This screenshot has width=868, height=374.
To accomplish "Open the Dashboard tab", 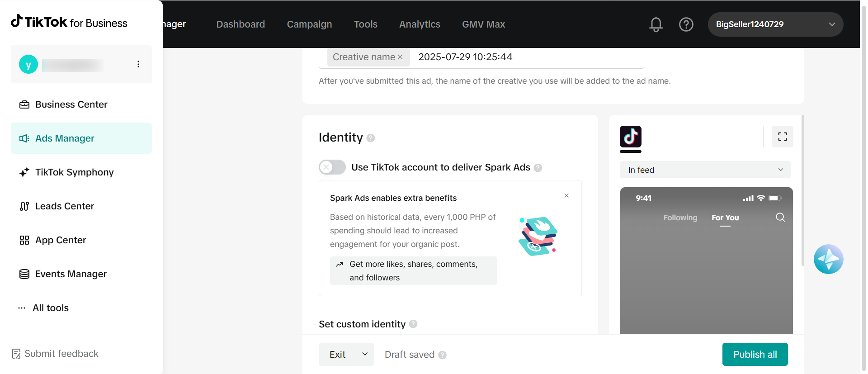I will coord(241,24).
